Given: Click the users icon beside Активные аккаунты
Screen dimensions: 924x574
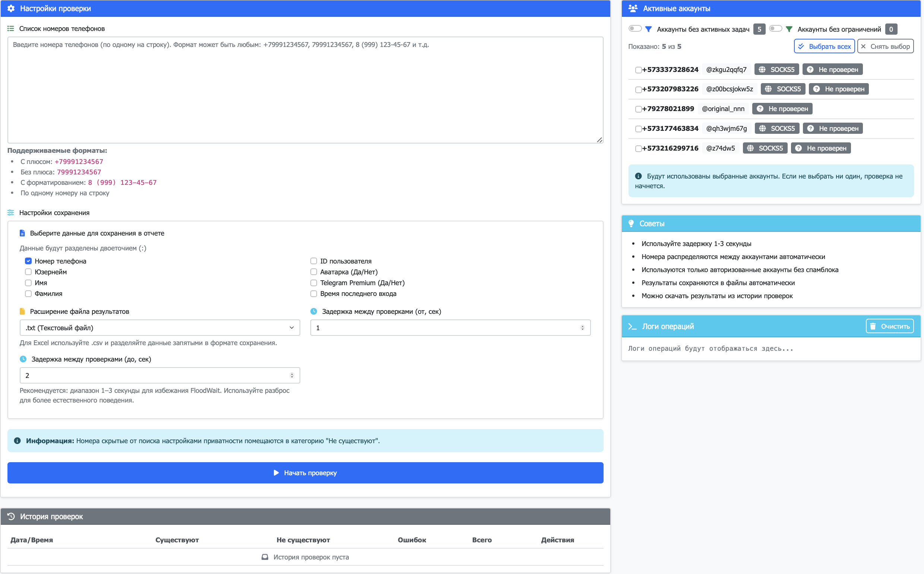Looking at the screenshot, I should (633, 8).
